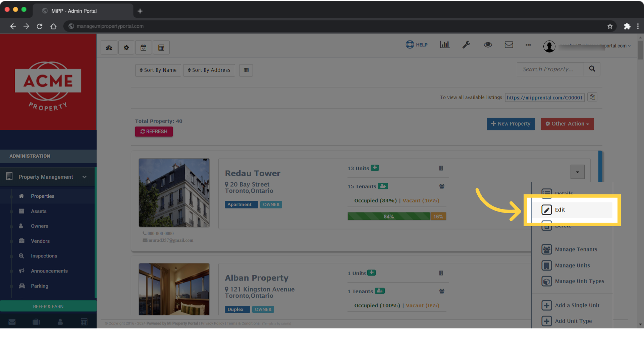Select Manage Tenants menu entry

(572, 249)
